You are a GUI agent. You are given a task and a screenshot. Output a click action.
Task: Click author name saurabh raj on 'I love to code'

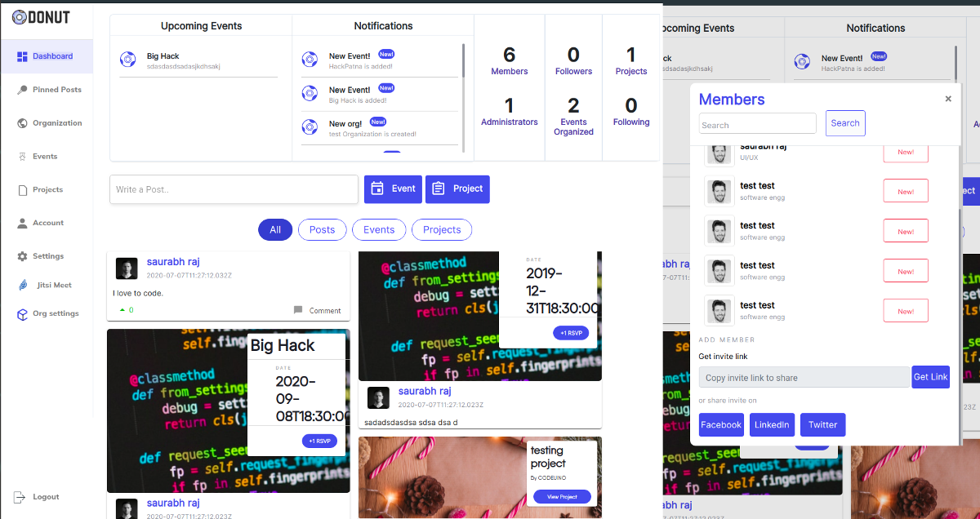[173, 262]
